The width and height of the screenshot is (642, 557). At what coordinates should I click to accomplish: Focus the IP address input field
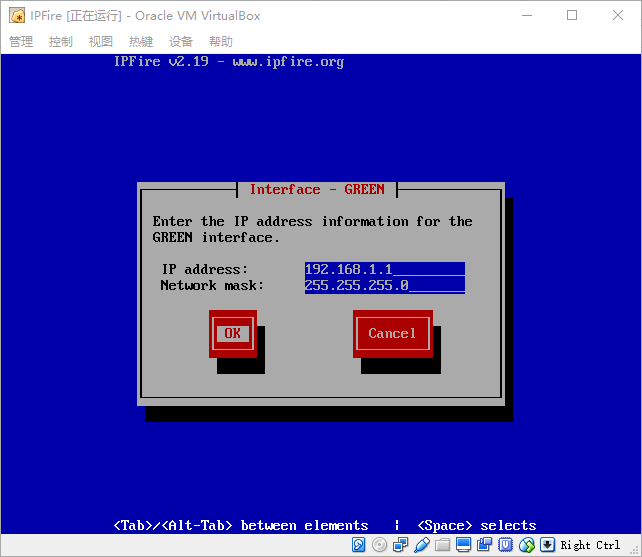coord(385,269)
